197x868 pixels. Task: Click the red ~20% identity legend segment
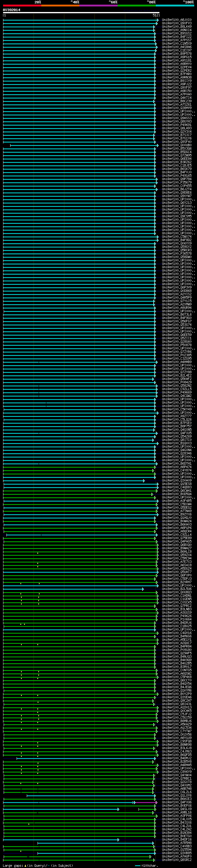pos(22,6)
